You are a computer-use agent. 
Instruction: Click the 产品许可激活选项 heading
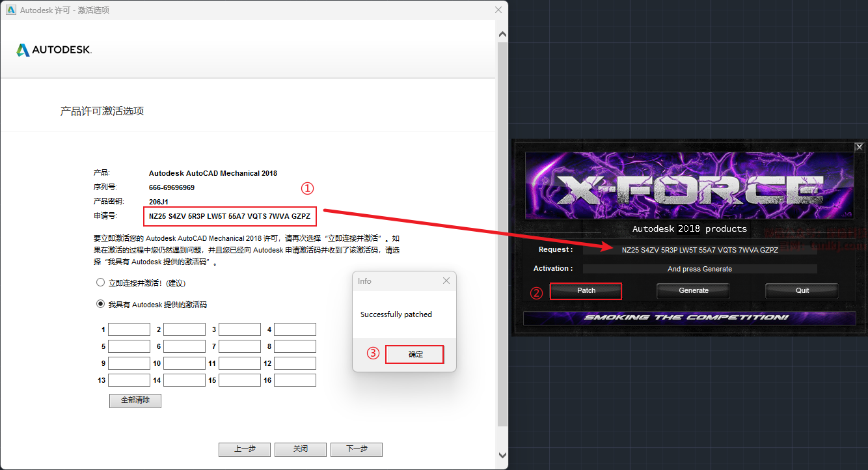coord(102,111)
